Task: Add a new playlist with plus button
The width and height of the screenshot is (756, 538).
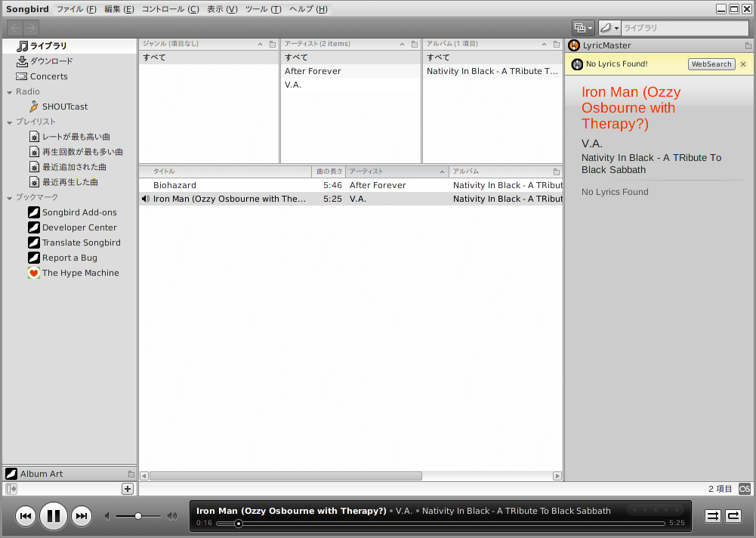Action: pos(128,489)
